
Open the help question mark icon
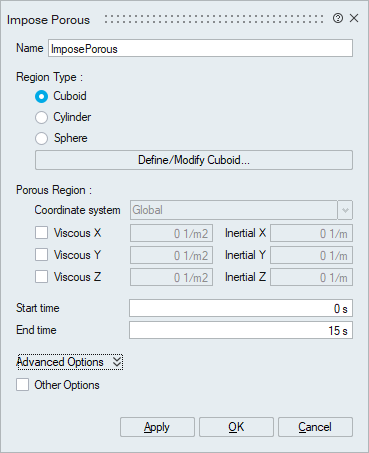point(338,18)
